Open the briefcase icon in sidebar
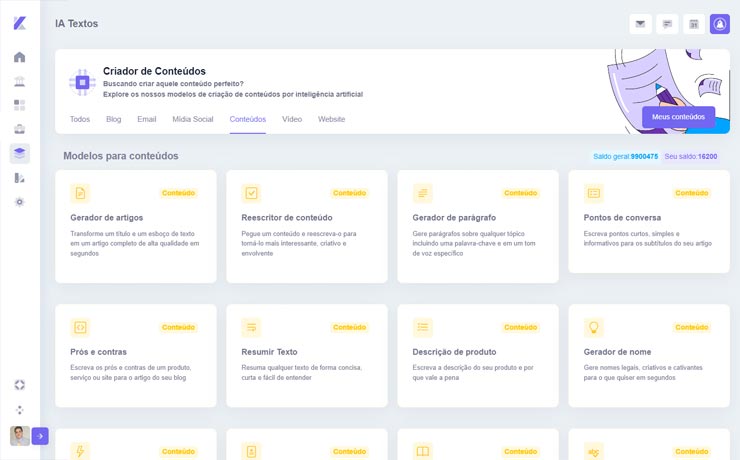The image size is (740, 460). pyautogui.click(x=20, y=129)
